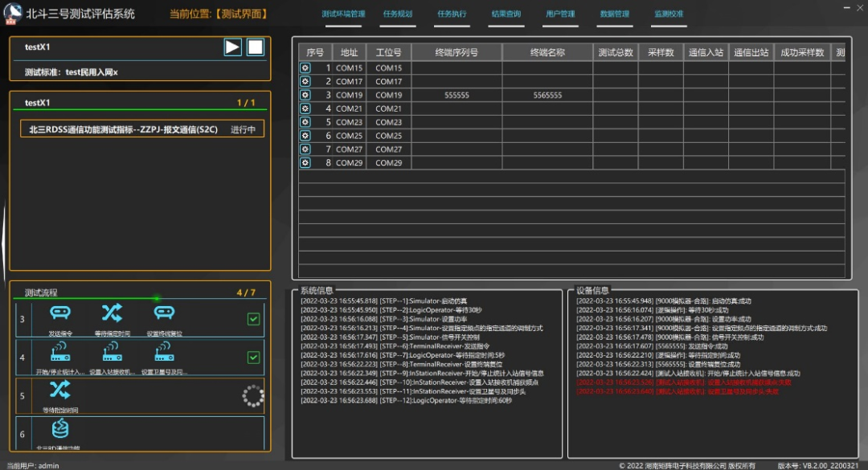This screenshot has height=470, width=868.
Task: Open the 测试环境管理 menu
Action: point(343,14)
